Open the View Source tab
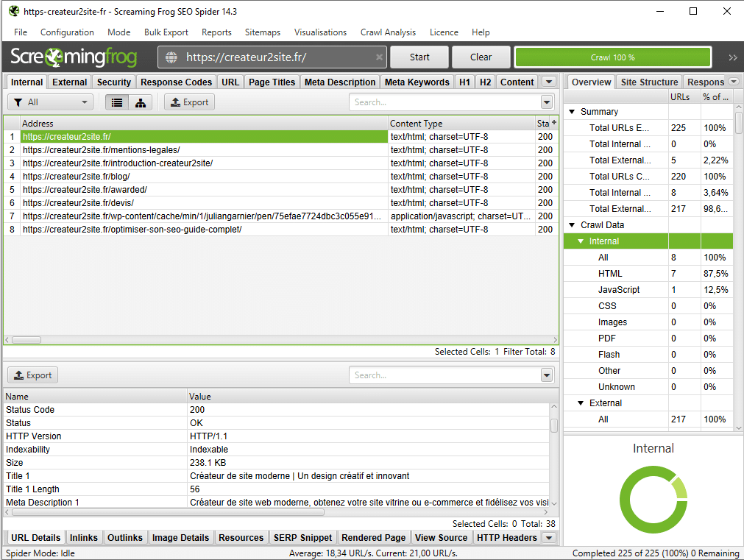744x560 pixels. [441, 538]
